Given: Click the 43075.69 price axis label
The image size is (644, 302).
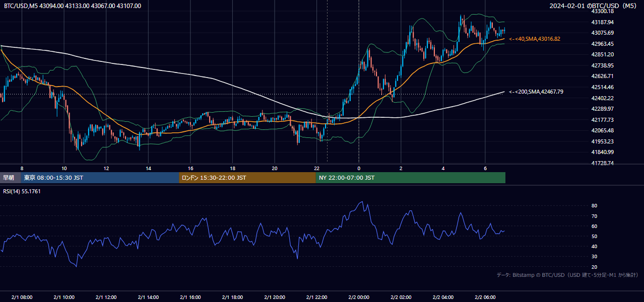Looking at the screenshot, I should coord(603,33).
